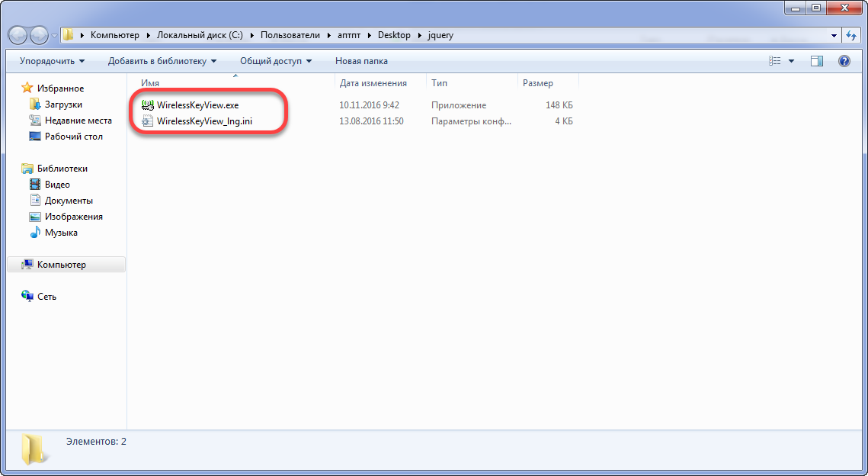Open the Общий доступ dropdown
Viewport: 868px width, 476px height.
click(x=276, y=61)
